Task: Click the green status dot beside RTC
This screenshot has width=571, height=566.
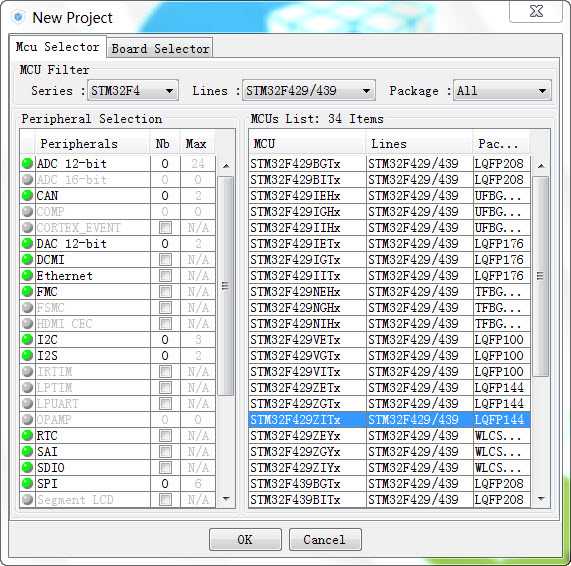Action: pyautogui.click(x=27, y=436)
